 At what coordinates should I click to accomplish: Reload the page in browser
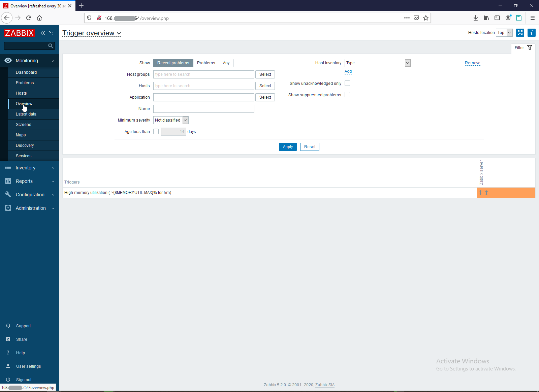29,18
